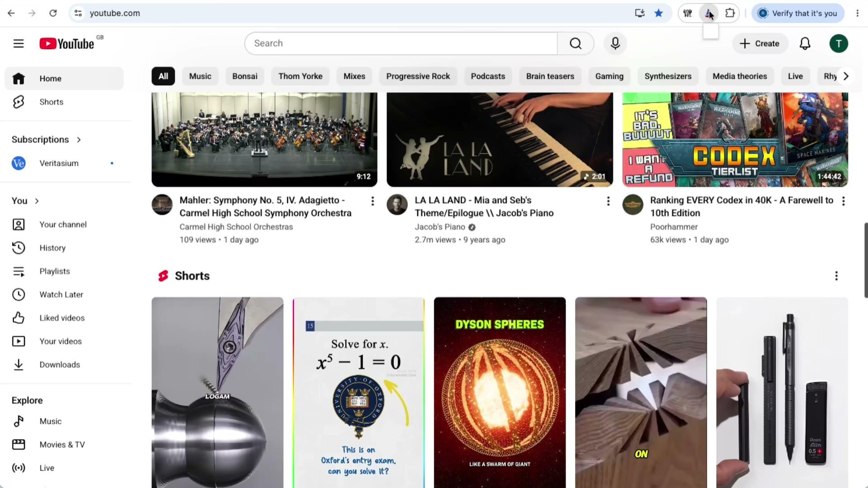Image resolution: width=868 pixels, height=488 pixels.
Task: Select the Thom Yorke filter chip
Action: point(301,76)
